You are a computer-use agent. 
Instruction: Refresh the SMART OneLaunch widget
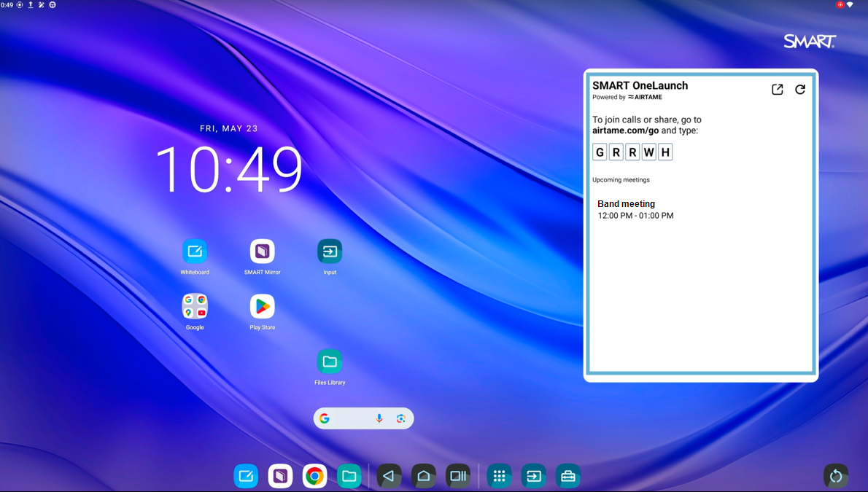(x=800, y=90)
